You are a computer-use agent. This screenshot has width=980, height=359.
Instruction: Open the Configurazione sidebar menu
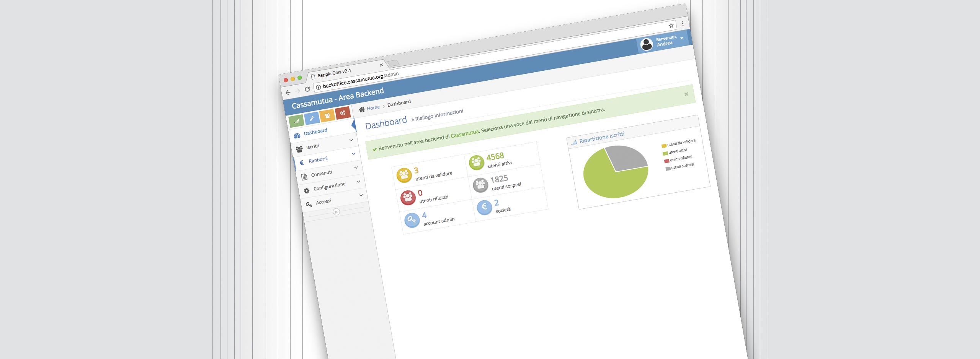pyautogui.click(x=333, y=187)
